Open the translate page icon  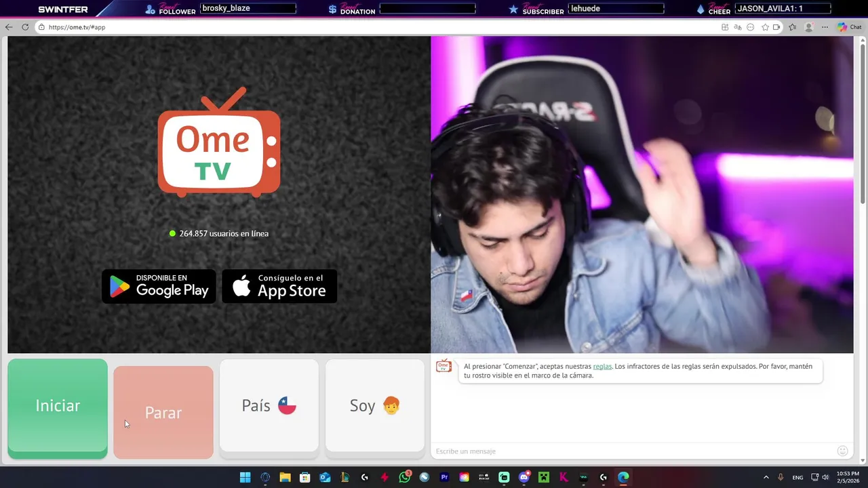(738, 27)
